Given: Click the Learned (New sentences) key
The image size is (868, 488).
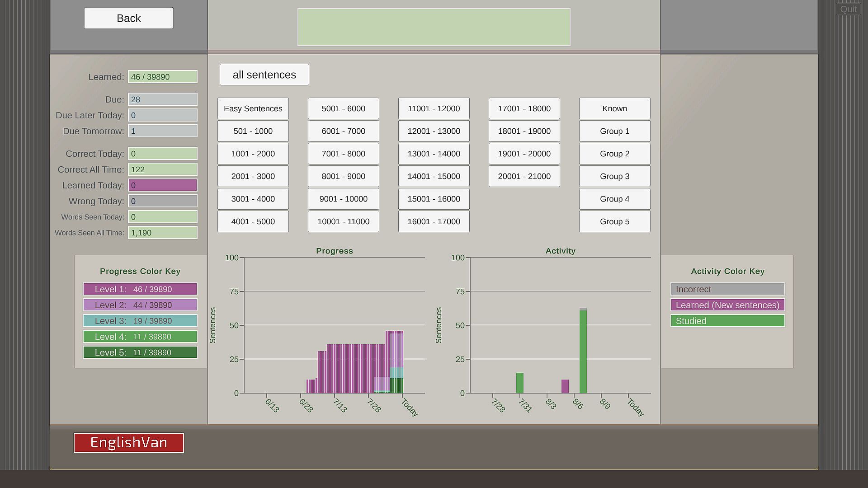Looking at the screenshot, I should coord(727,305).
